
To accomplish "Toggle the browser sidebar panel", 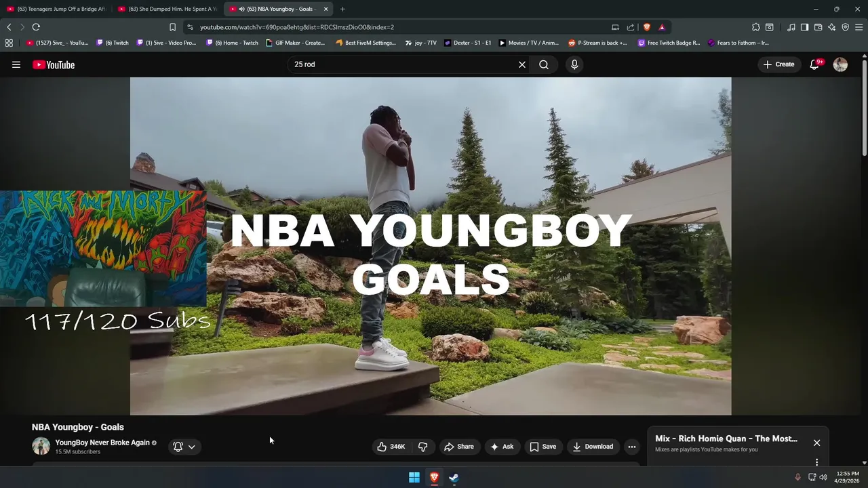I will [804, 27].
